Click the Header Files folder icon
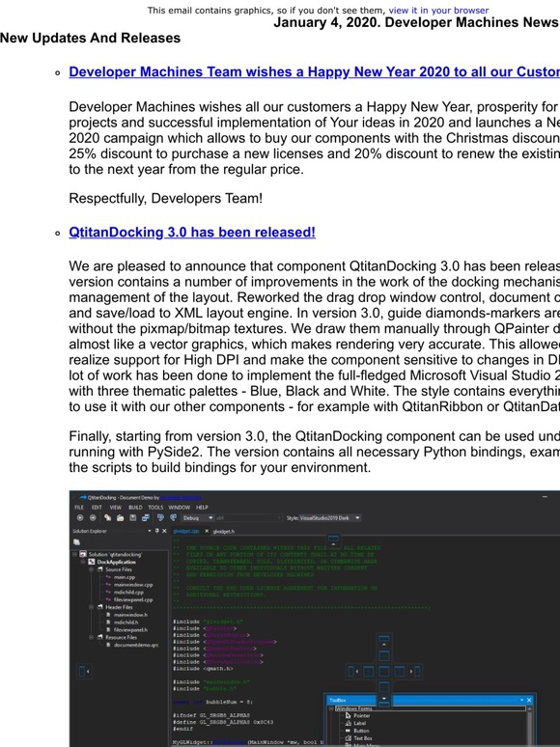 pos(100,607)
